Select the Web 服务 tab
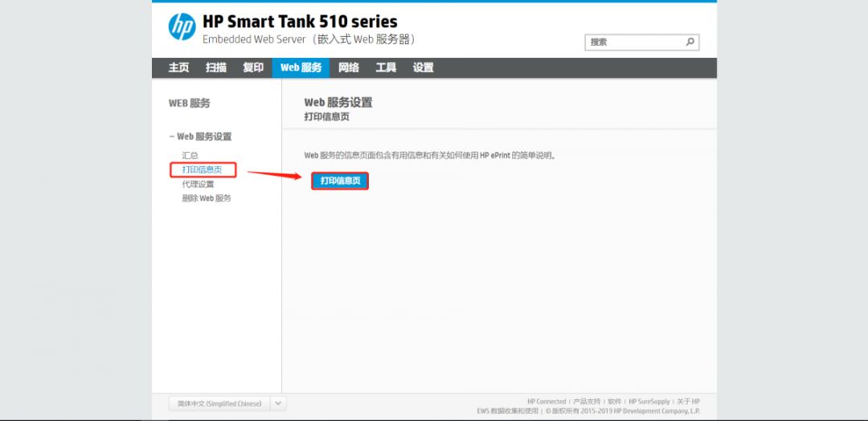Screen dimensions: 868x421 click(x=301, y=67)
